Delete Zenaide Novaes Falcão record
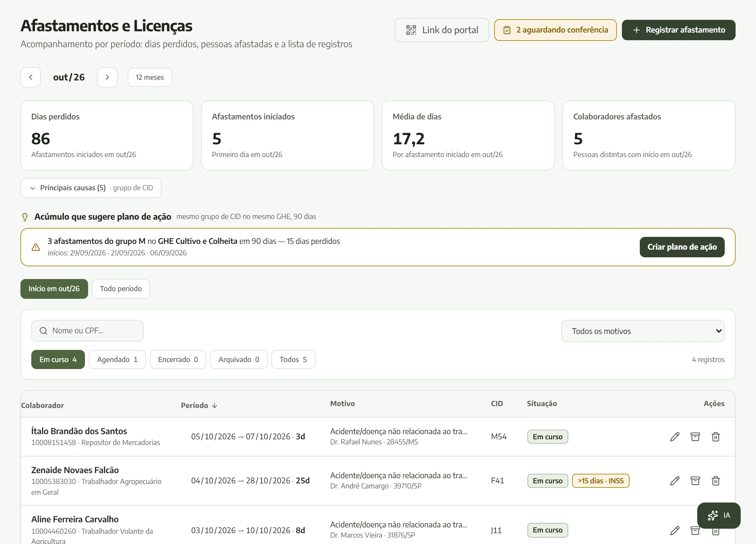 [x=716, y=481]
